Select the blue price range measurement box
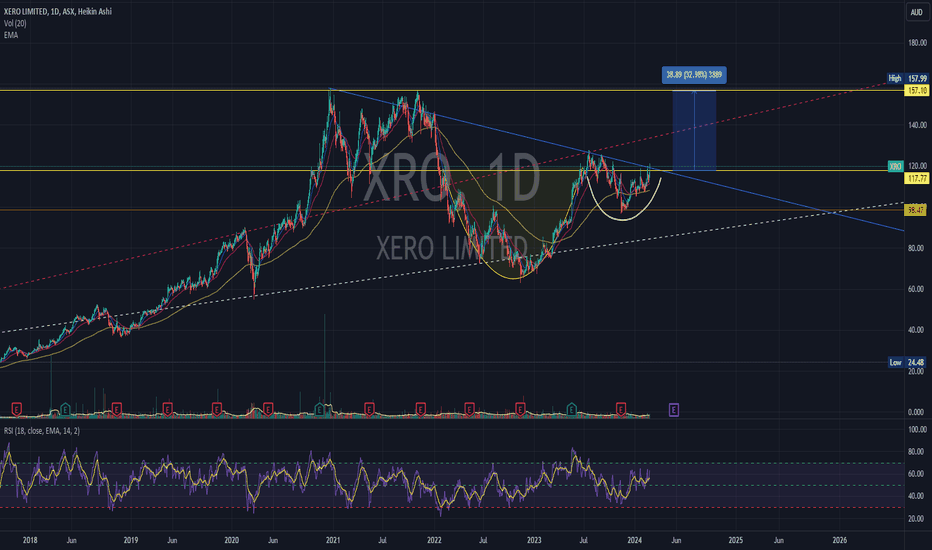This screenshot has width=932, height=550. coord(694,130)
